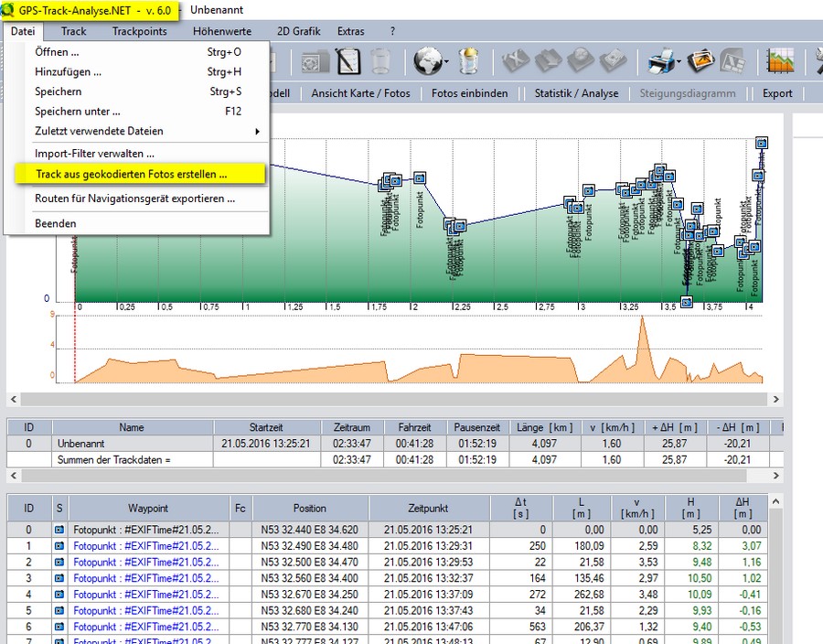Viewport: 823px width, 644px height.
Task: Switch to Ansicht Karte / Fotos tab
Action: (x=360, y=92)
